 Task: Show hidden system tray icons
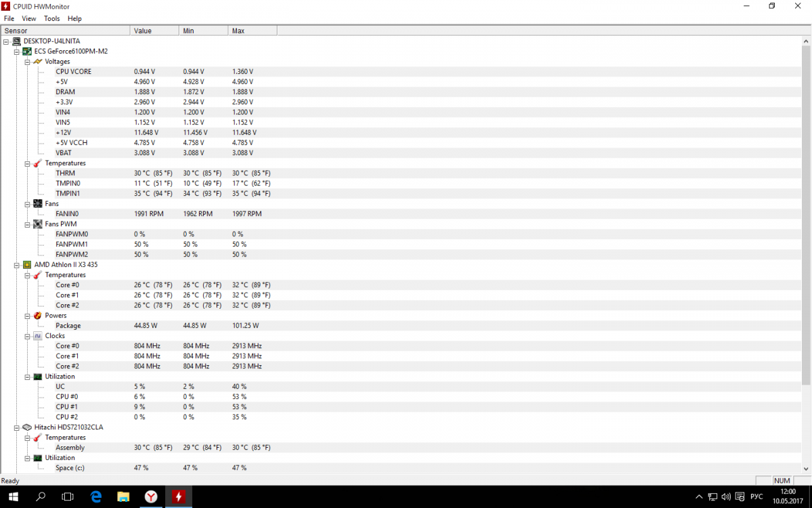[x=699, y=497]
